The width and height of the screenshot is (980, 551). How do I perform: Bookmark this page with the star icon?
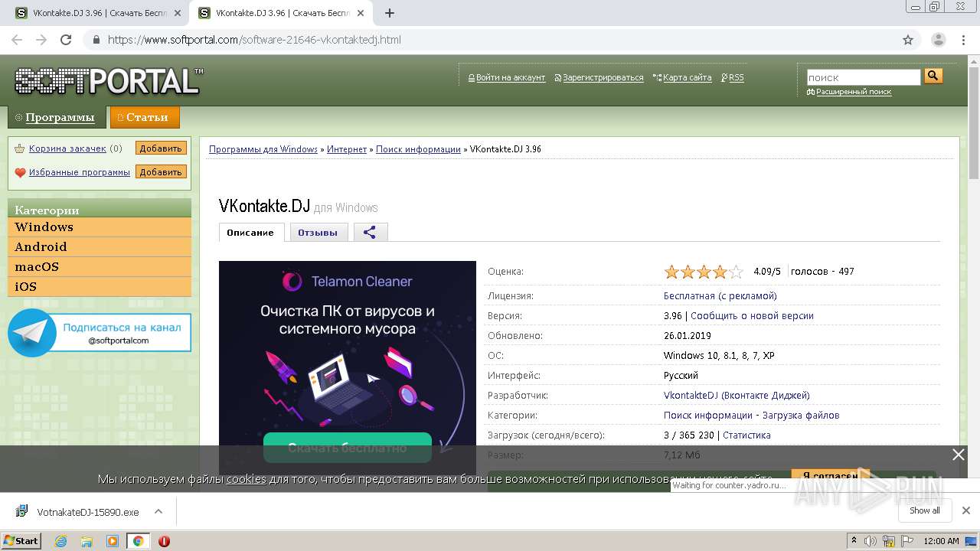908,40
